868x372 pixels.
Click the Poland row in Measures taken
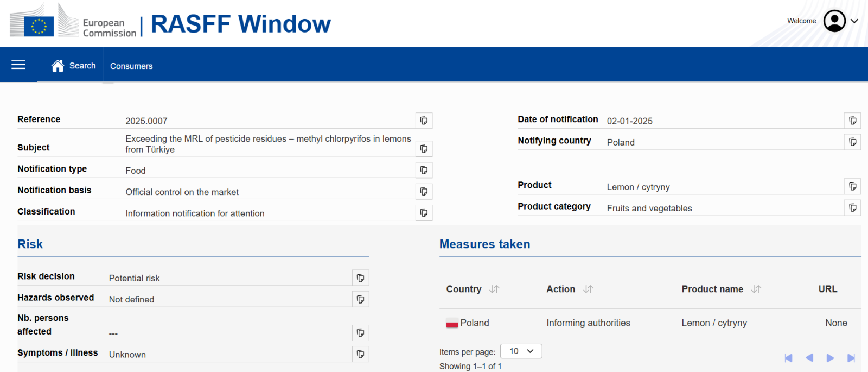point(650,323)
